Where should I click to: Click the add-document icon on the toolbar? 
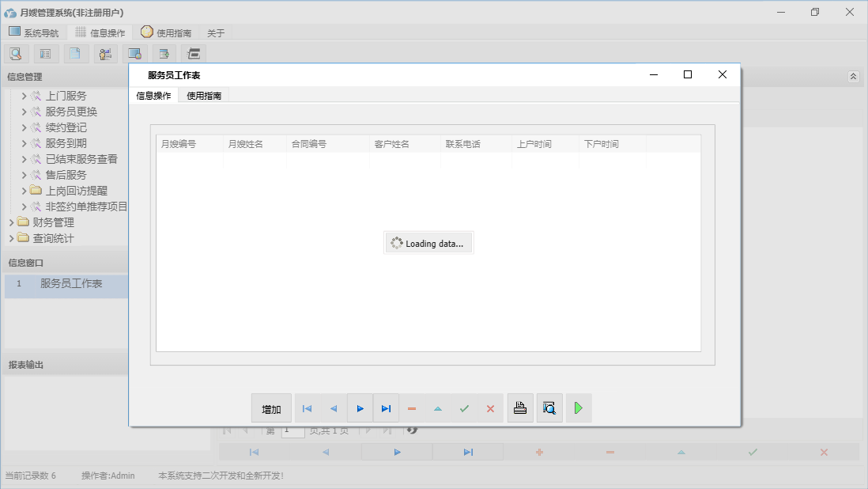coord(164,53)
